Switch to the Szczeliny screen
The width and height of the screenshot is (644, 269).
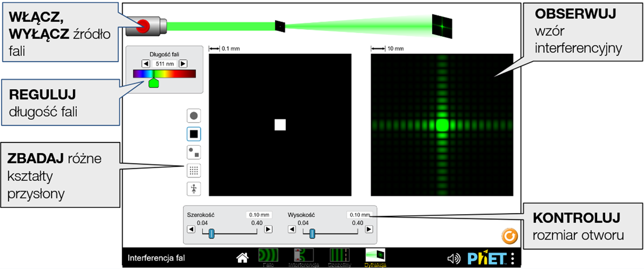click(x=340, y=258)
